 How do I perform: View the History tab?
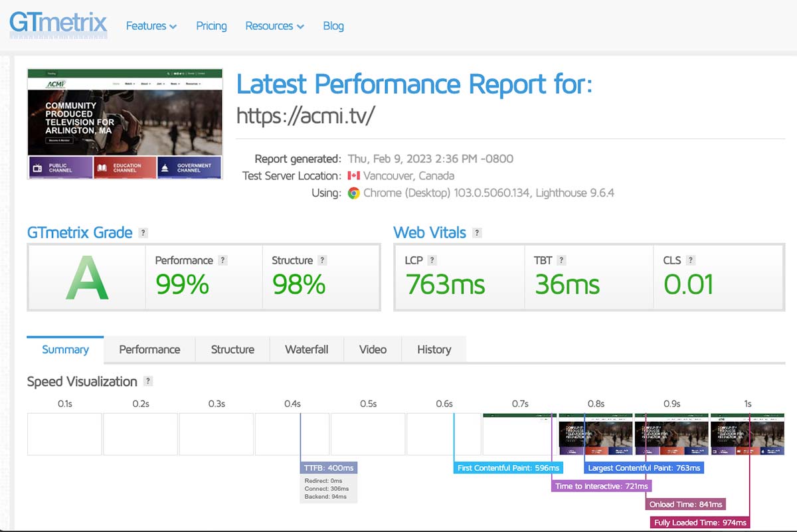point(434,349)
